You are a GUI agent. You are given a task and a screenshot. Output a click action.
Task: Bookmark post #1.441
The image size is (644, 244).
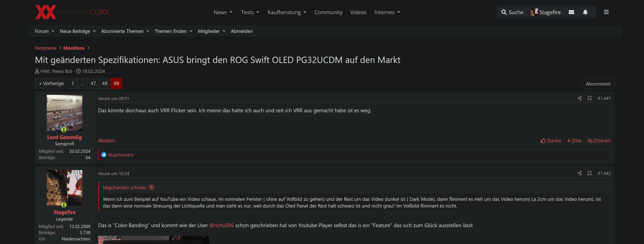[x=589, y=98]
